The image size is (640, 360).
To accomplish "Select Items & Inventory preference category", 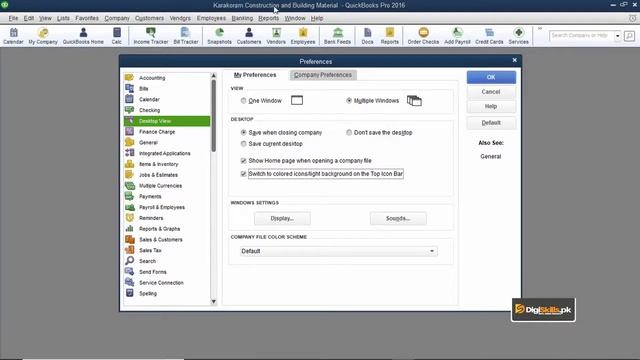I will (167, 164).
